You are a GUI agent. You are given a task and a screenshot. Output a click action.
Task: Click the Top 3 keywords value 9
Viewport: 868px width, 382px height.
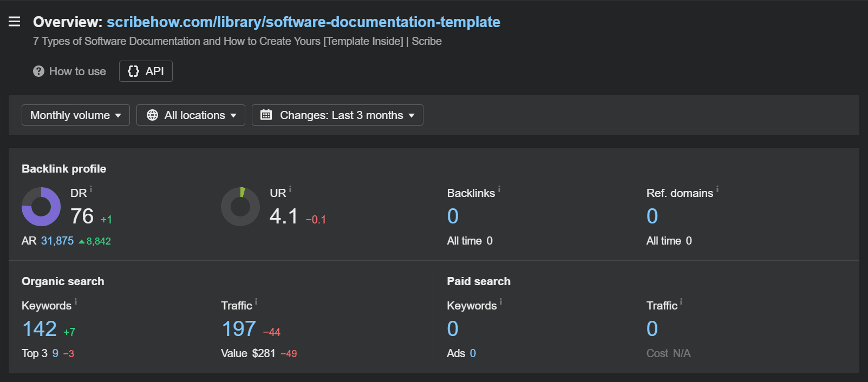(55, 353)
